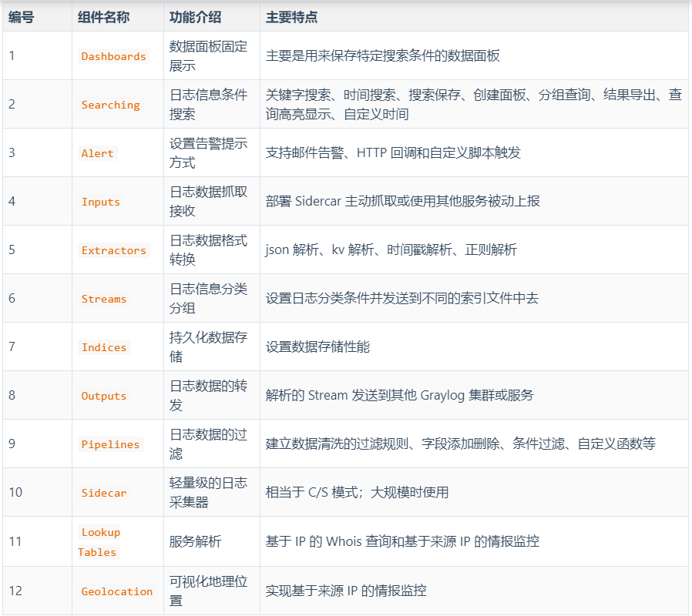Select the Streams component label
692x616 pixels.
(104, 299)
